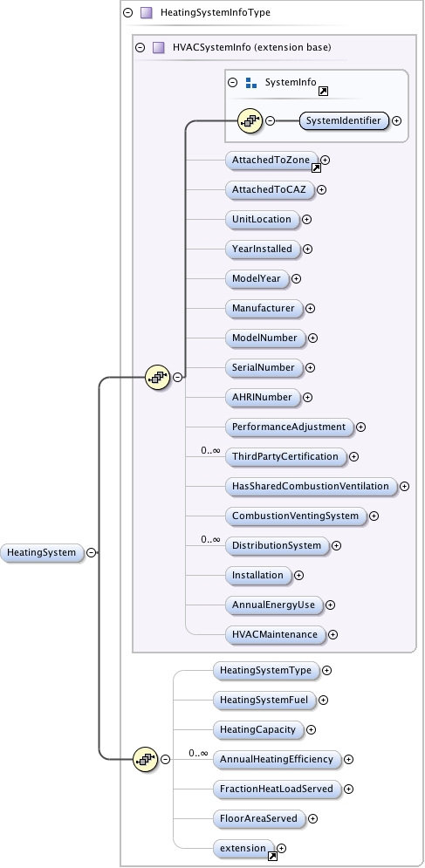This screenshot has width=425, height=868.
Task: Expand the ThirdPartyCertification element
Action: tap(353, 457)
